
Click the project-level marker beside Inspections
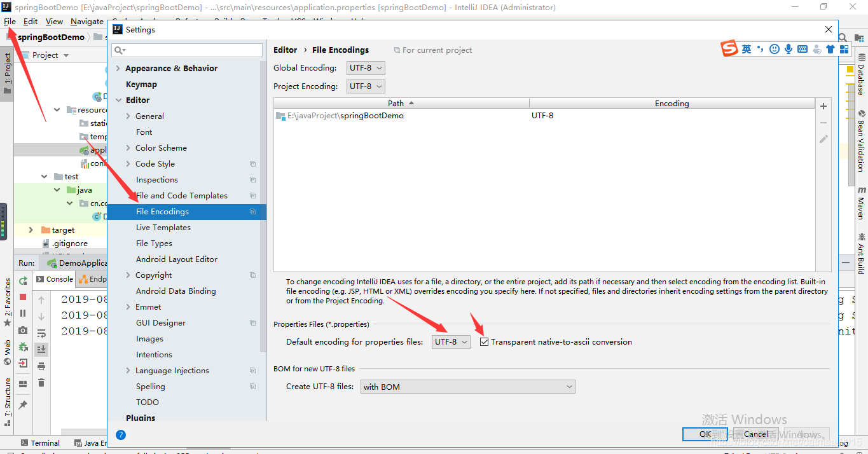point(252,180)
